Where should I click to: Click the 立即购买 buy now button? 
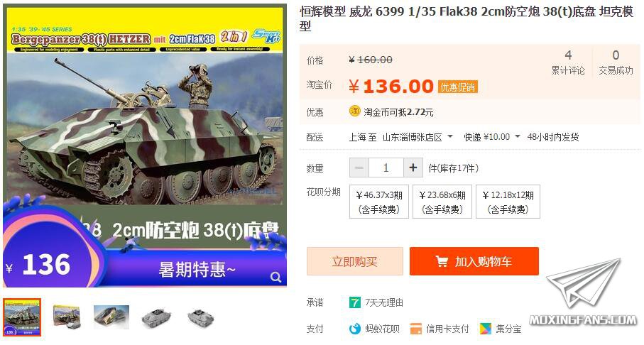point(355,261)
